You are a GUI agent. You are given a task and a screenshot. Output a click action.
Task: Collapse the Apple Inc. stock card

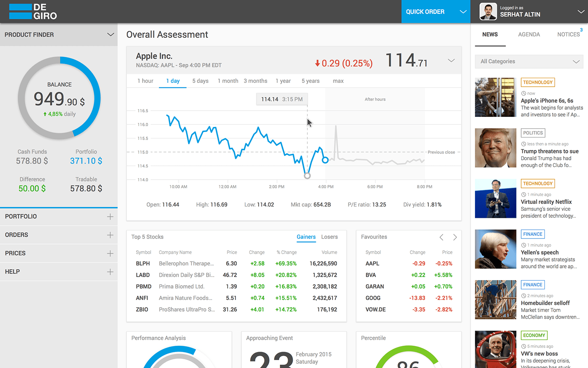coord(451,61)
